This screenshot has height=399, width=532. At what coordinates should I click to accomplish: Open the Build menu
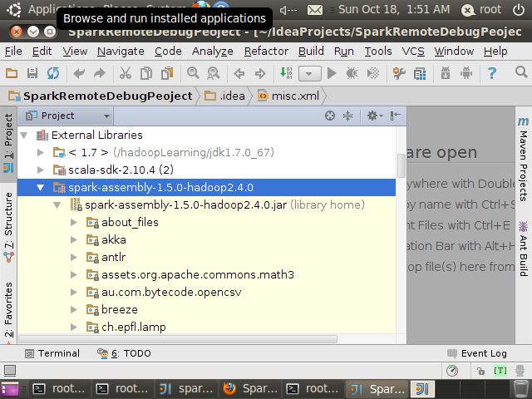click(x=311, y=52)
